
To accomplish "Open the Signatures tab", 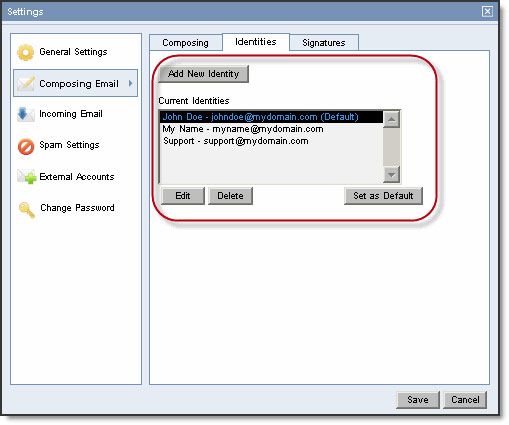I will (324, 43).
